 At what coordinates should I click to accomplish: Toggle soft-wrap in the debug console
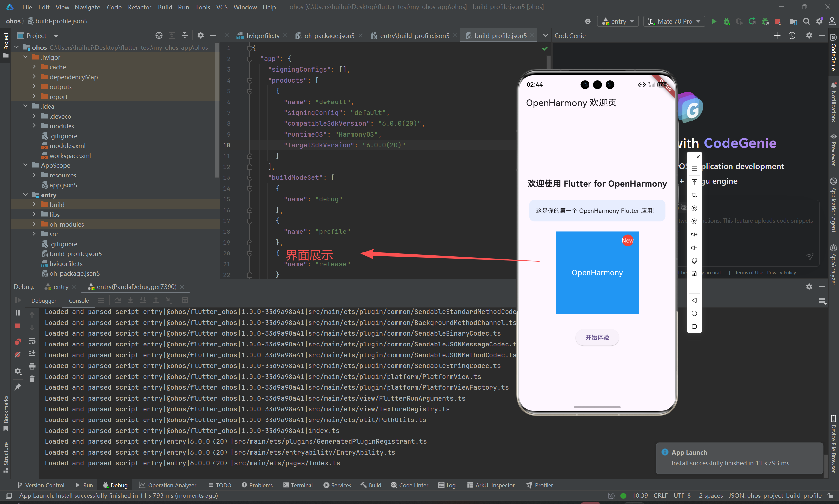(32, 341)
